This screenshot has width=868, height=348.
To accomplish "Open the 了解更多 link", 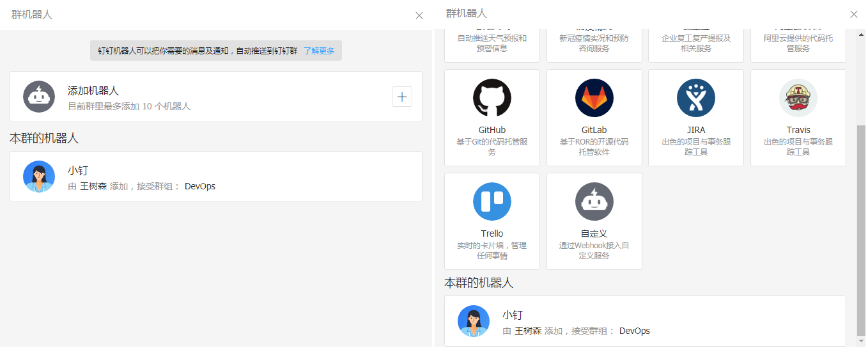I will 319,51.
